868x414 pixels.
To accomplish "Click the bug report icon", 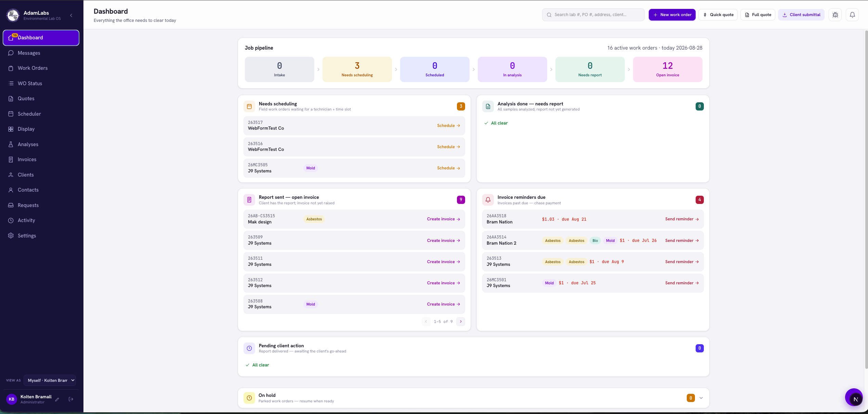I will click(x=835, y=15).
